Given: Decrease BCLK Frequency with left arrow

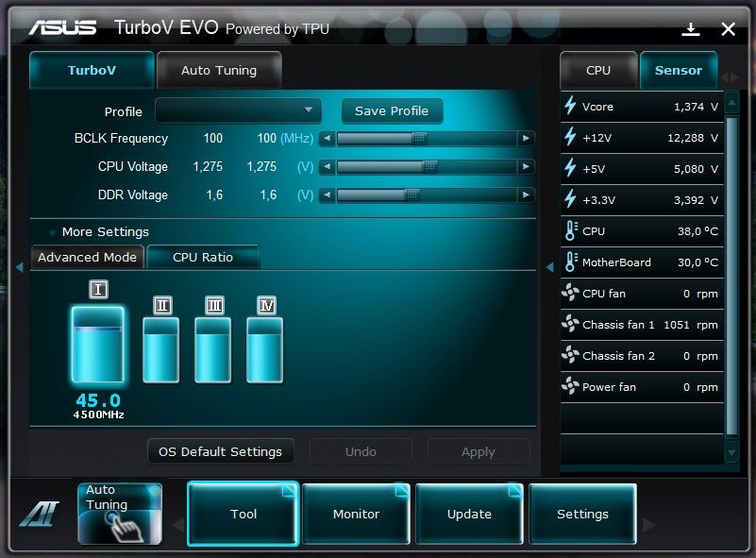Looking at the screenshot, I should pyautogui.click(x=327, y=139).
